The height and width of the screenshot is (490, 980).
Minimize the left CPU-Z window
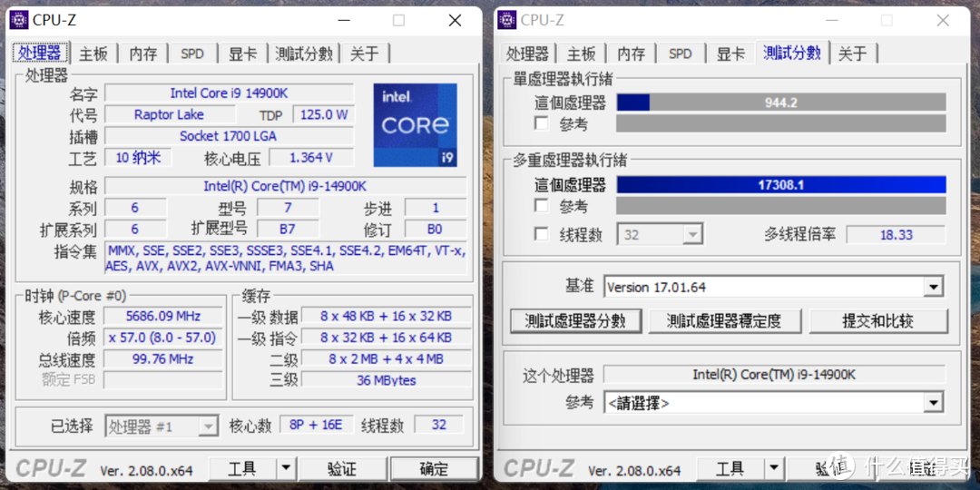click(343, 20)
